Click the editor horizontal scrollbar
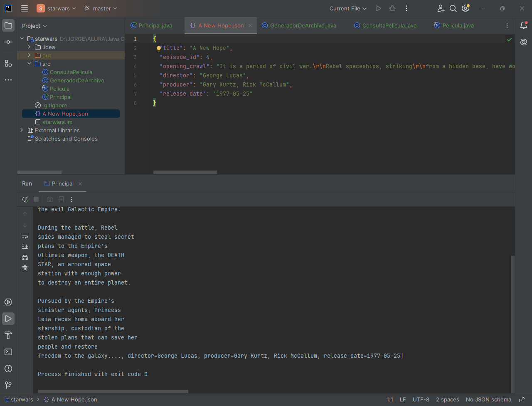Viewport: 532px width, 406px height. click(185, 172)
